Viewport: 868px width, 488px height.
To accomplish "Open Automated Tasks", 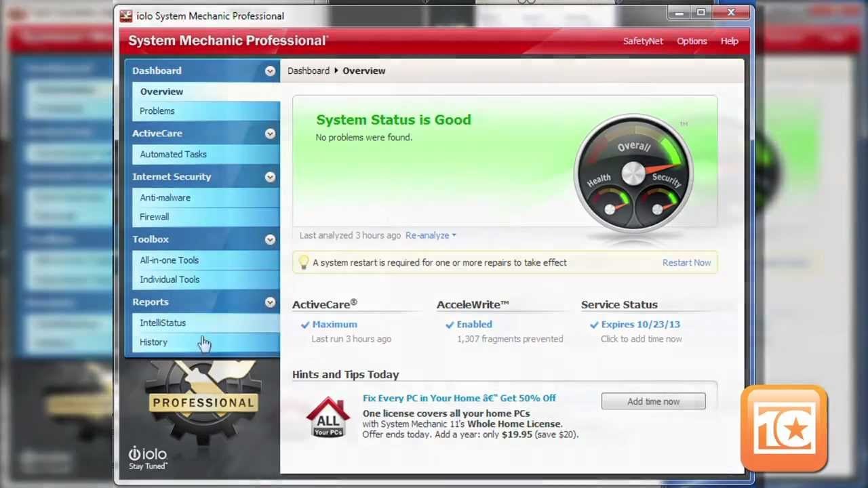I will pyautogui.click(x=206, y=155).
